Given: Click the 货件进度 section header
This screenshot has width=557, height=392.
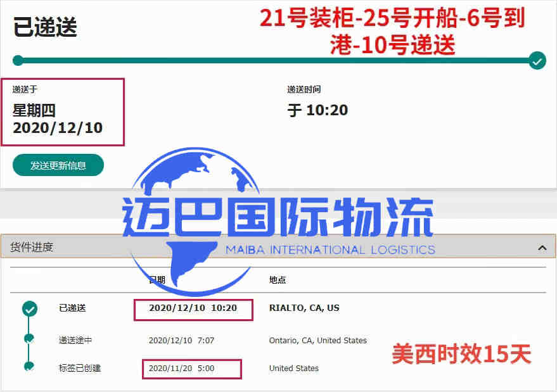Looking at the screenshot, I should click(x=278, y=246).
